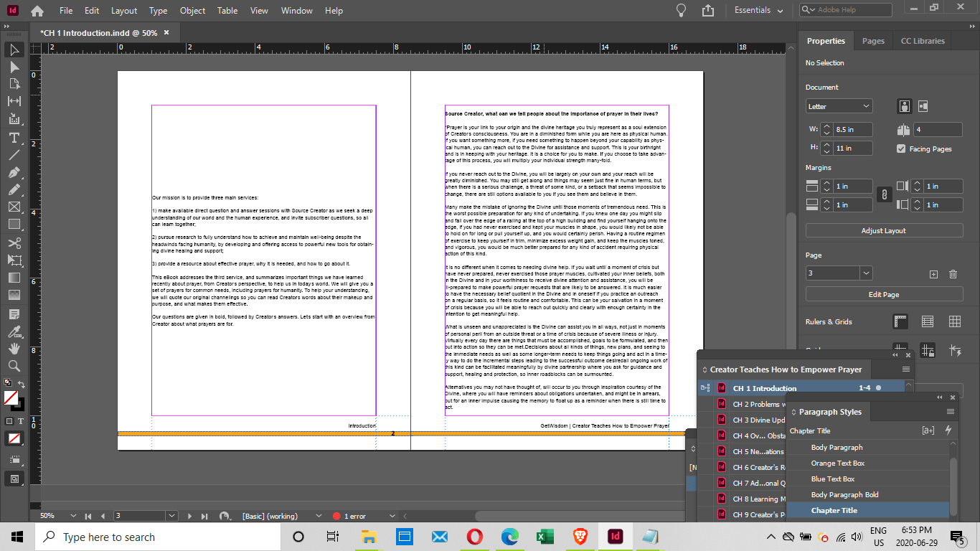This screenshot has width=980, height=551.
Task: Delete current page with trash icon
Action: (953, 273)
